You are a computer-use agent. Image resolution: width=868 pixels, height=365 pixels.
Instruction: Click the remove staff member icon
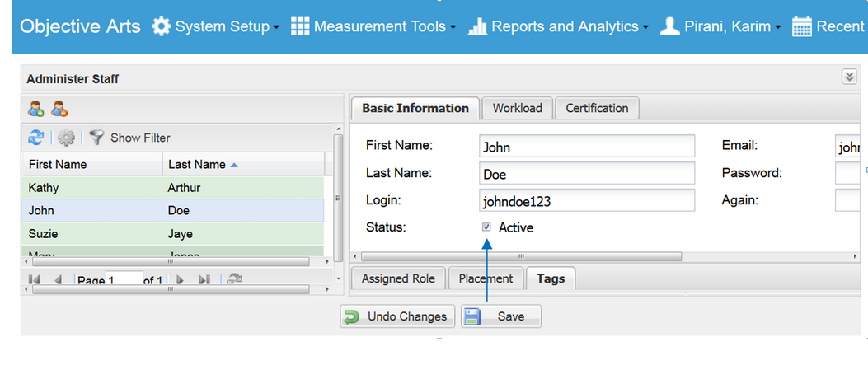coord(59,109)
